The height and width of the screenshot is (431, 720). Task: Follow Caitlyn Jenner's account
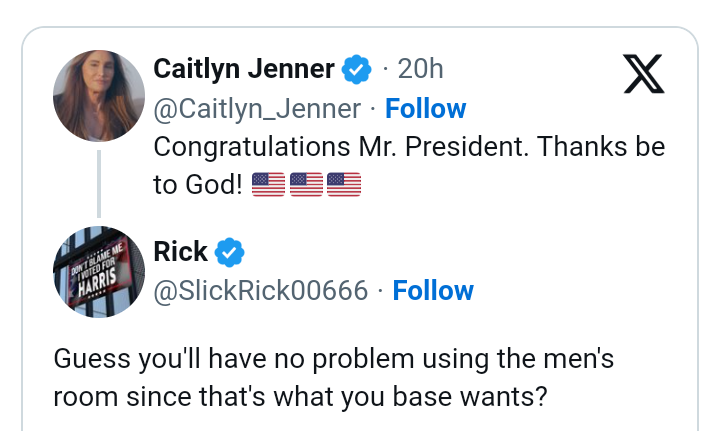click(x=426, y=108)
